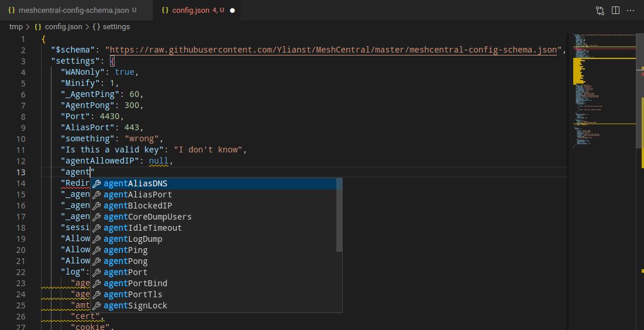Open the More Actions ellipsis menu
644x330 pixels.
(x=631, y=11)
